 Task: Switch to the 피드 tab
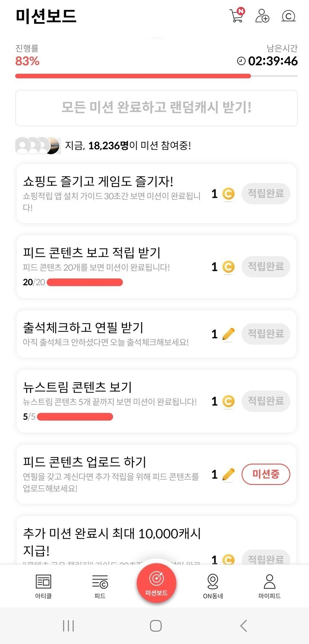(100, 586)
